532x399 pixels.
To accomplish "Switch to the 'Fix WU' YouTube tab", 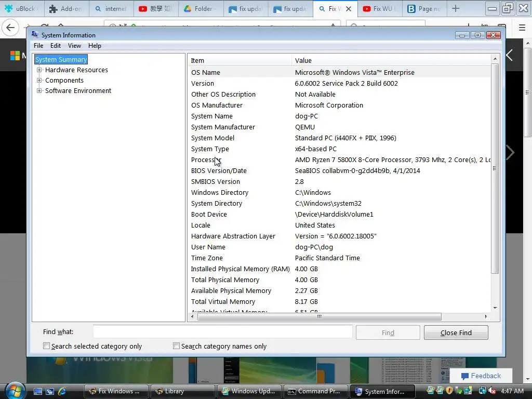I will pyautogui.click(x=380, y=8).
